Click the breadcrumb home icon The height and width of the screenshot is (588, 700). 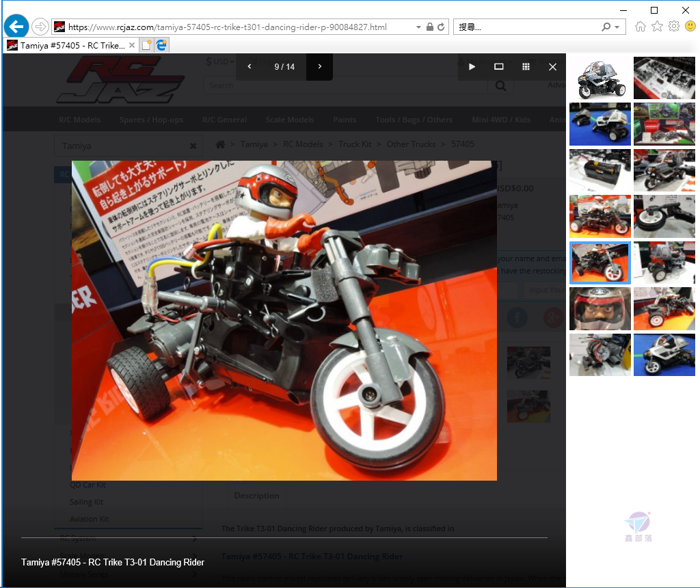[220, 144]
